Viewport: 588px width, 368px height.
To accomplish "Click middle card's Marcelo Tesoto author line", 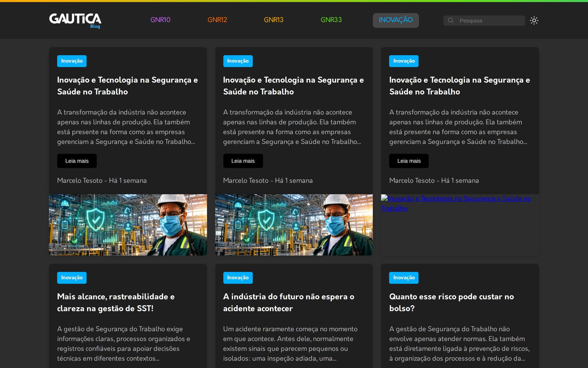I will point(268,181).
